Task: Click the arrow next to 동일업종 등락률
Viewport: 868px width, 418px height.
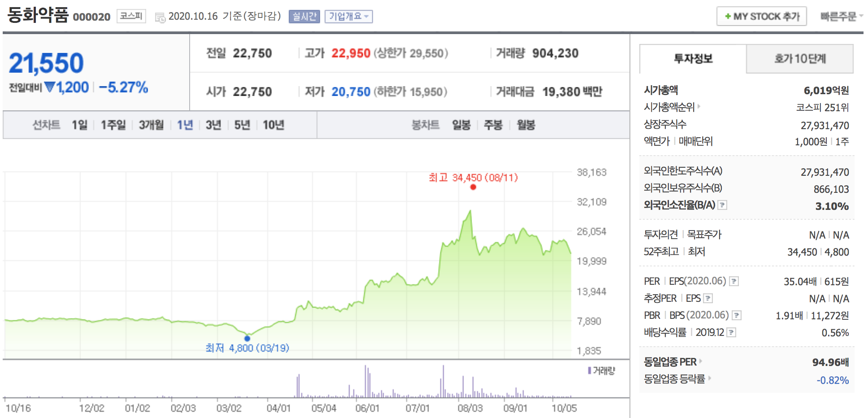Action: (x=710, y=378)
